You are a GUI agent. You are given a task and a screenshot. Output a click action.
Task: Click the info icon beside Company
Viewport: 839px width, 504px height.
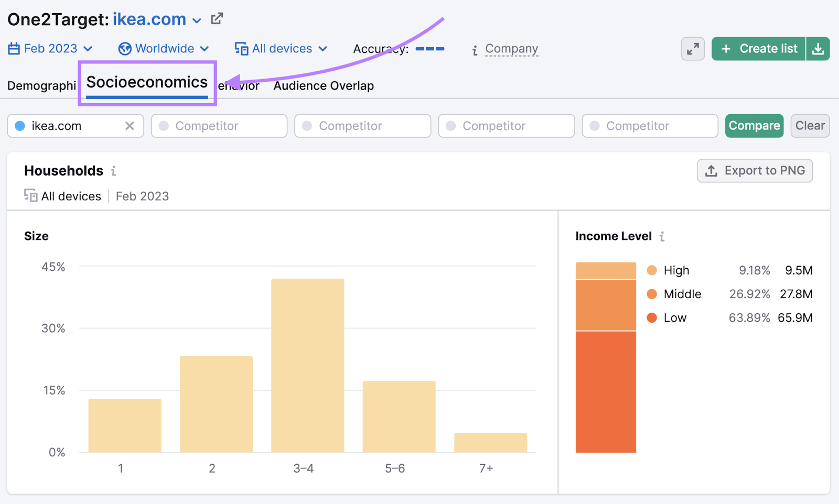(475, 50)
